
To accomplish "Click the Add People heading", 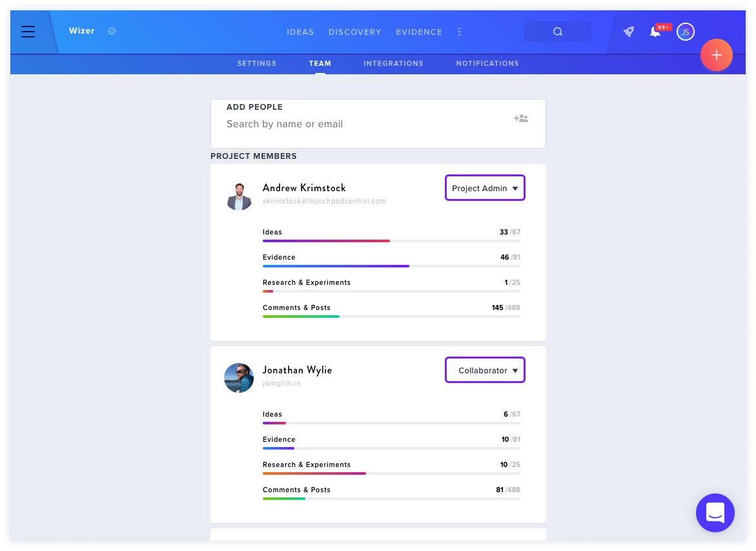I will [x=254, y=107].
